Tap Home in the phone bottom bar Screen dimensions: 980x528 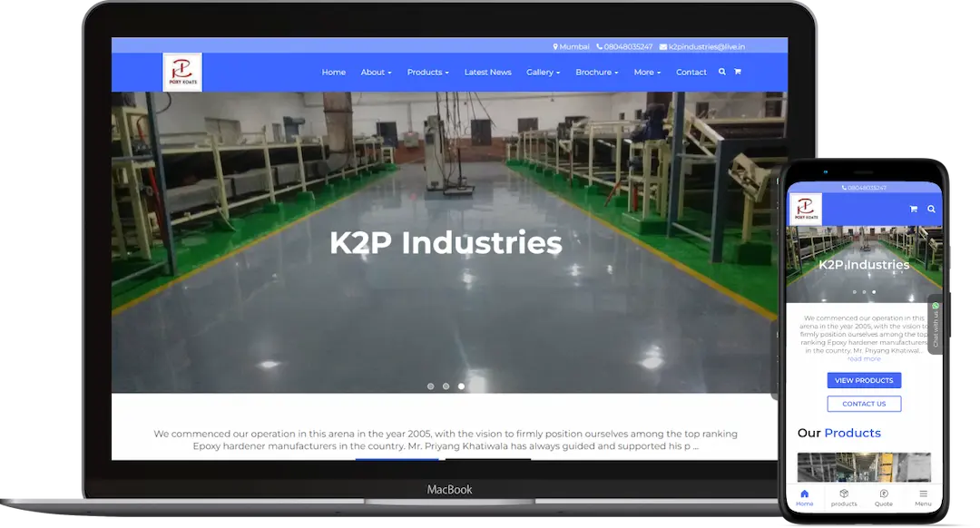click(804, 498)
